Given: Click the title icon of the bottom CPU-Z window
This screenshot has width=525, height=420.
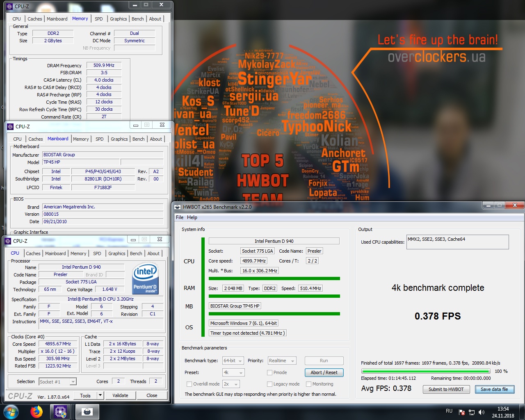Looking at the screenshot, I should click(8, 241).
